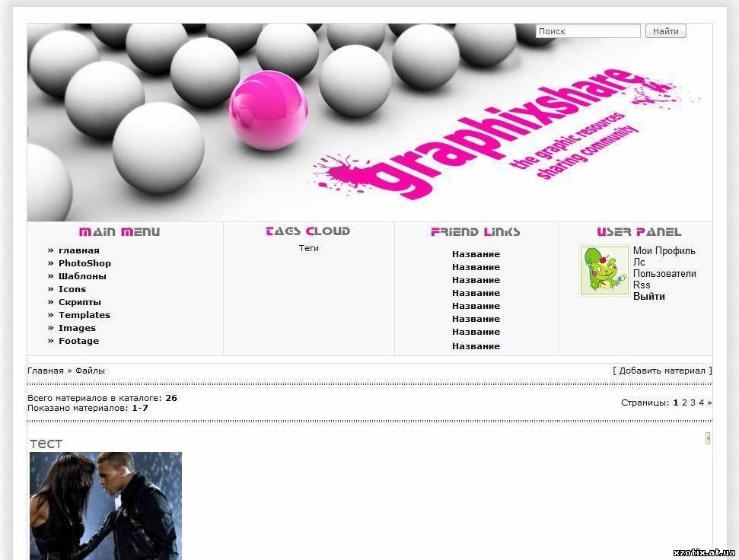Click the Теги text under Tags Cloud
Viewport: 739px width, 560px height.
[309, 248]
